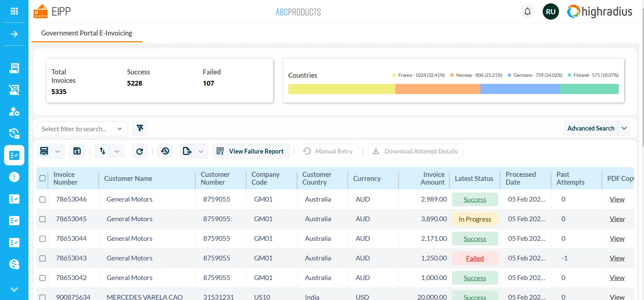The width and height of the screenshot is (644, 300).
Task: Click the Download Attempt Details button
Action: tap(416, 151)
